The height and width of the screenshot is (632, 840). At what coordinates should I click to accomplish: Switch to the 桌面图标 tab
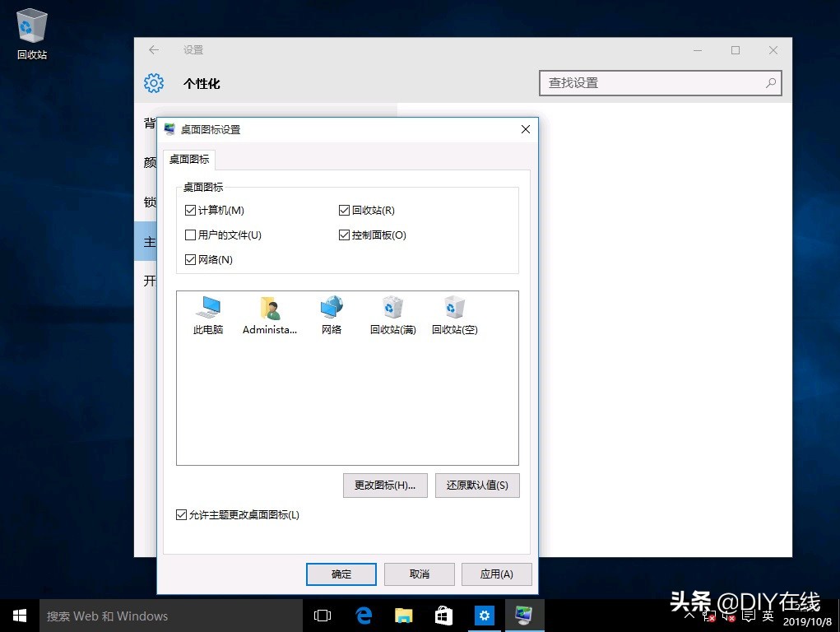(x=188, y=159)
